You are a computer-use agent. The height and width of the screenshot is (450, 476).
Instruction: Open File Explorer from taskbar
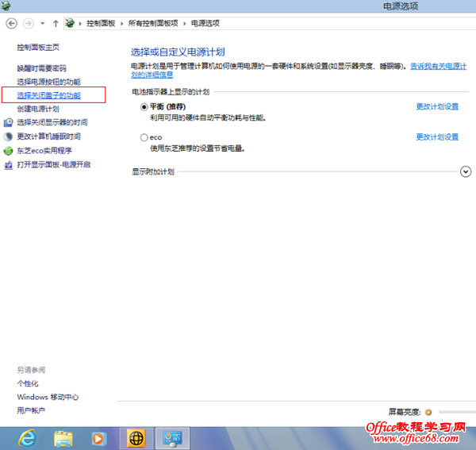63,438
